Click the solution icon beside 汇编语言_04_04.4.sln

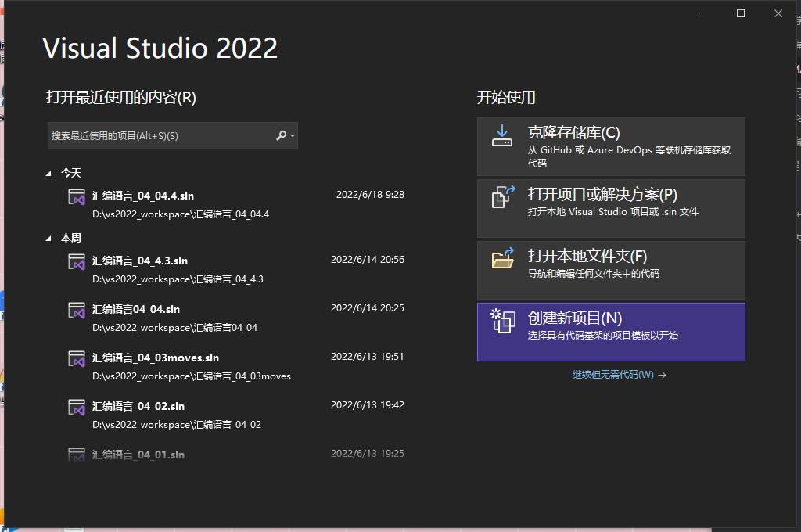click(x=77, y=197)
